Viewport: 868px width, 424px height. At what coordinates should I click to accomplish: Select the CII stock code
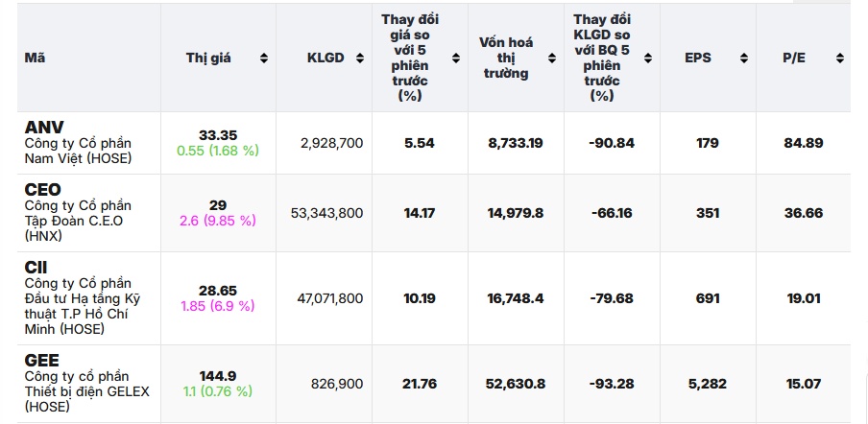tap(36, 267)
